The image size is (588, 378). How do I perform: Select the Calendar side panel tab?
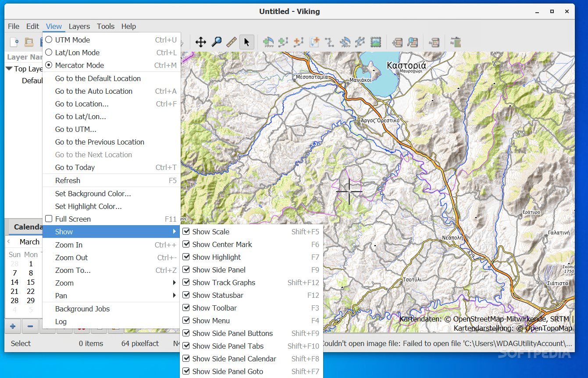coord(25,227)
